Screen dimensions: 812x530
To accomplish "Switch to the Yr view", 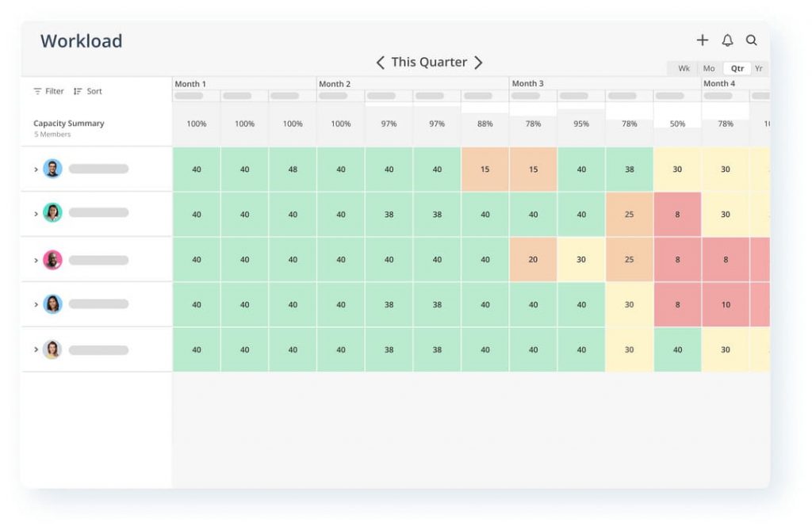I will (x=758, y=68).
